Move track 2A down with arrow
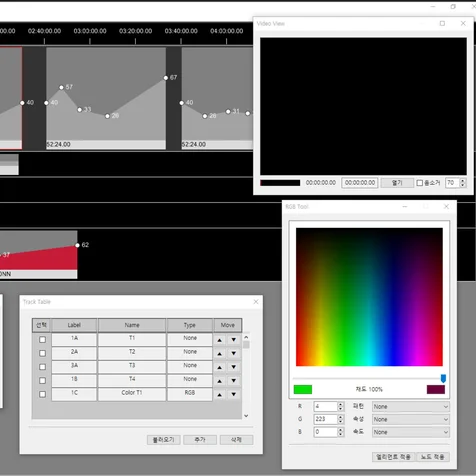 (234, 353)
